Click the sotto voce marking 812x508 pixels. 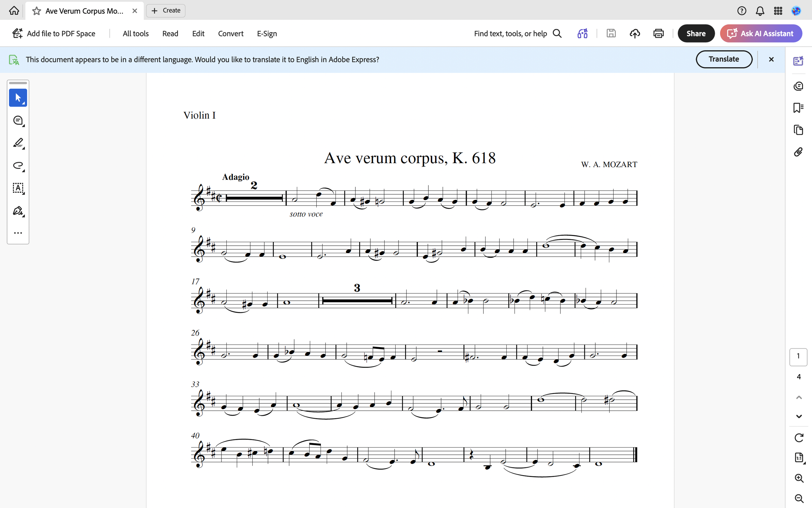coord(306,214)
